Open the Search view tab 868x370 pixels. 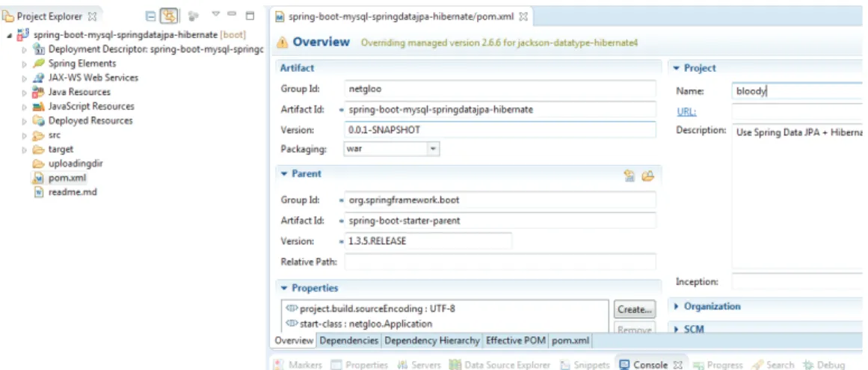(x=773, y=365)
